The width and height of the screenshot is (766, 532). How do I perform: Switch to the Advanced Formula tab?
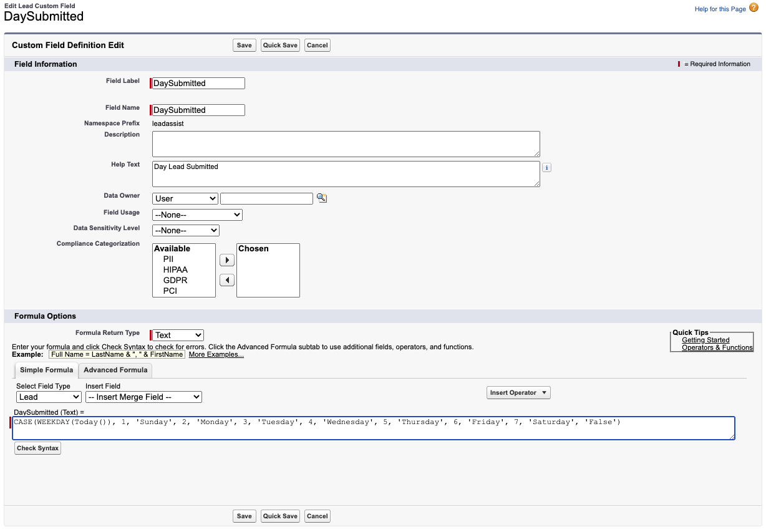(x=115, y=370)
